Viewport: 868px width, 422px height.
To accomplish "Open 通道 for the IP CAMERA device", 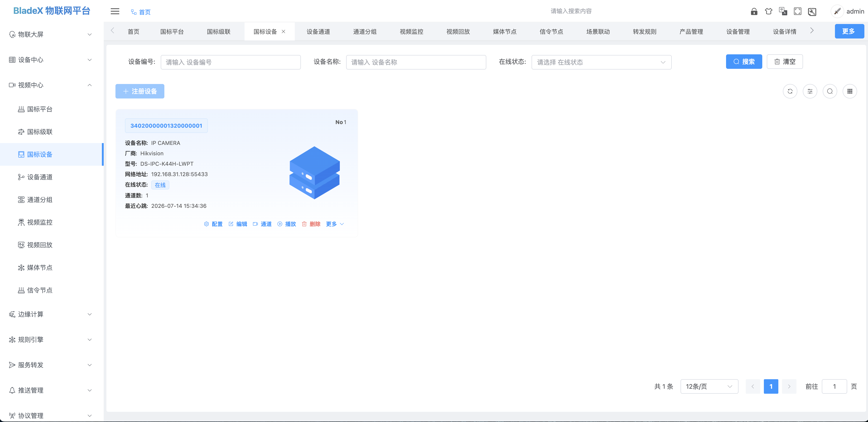I will pyautogui.click(x=262, y=224).
